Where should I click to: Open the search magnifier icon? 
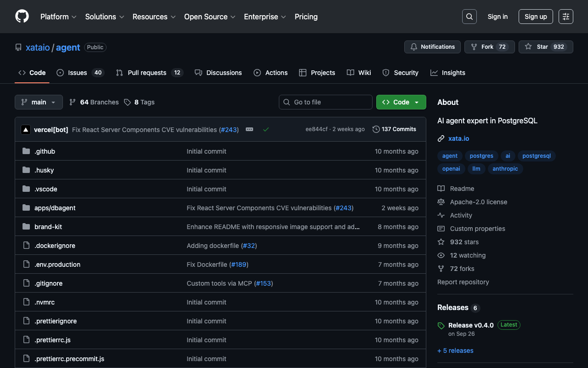pos(469,17)
